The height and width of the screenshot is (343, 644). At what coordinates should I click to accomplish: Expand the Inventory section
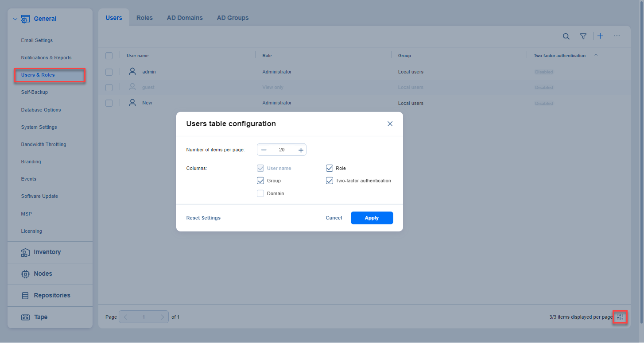point(47,252)
